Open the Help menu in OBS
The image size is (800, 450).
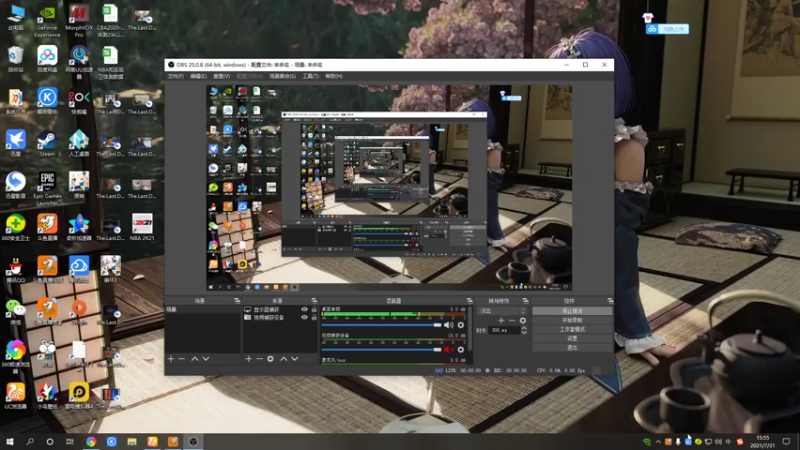tap(334, 76)
